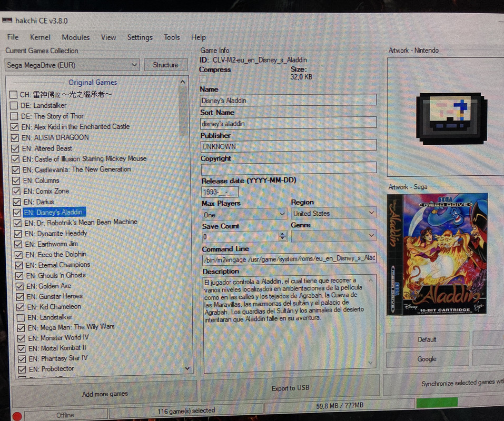Uncheck the EN: ALISIA DRAGOON checkbox
This screenshot has width=504, height=421.
click(x=15, y=137)
